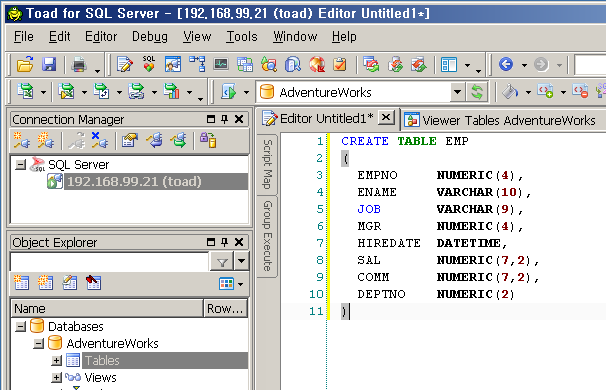Maximize the Object Explorer panel
The height and width of the screenshot is (390, 606).
(x=211, y=242)
